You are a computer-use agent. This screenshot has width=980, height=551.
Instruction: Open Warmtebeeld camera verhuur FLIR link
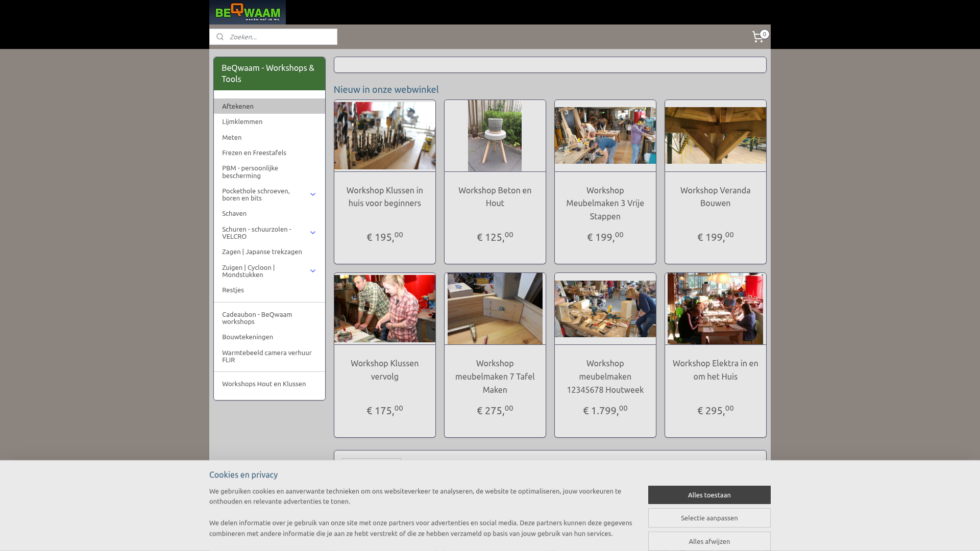tap(269, 356)
